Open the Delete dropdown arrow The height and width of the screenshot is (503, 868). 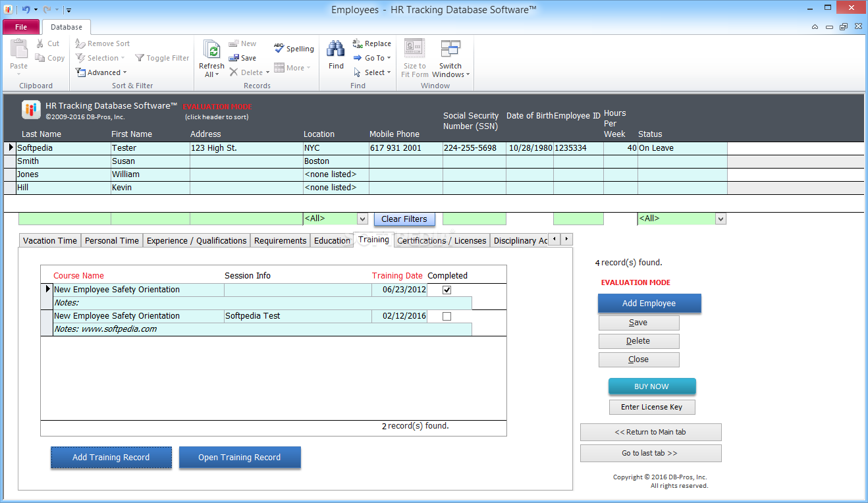[x=267, y=72]
